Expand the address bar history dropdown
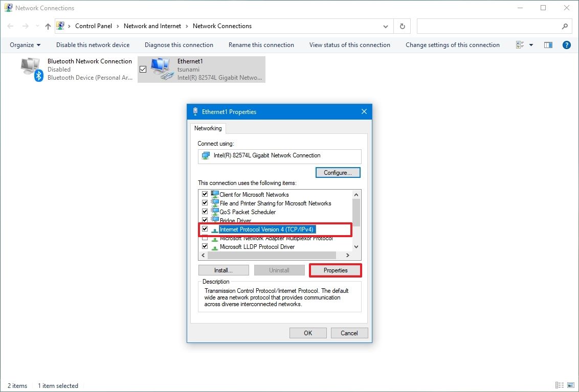Image resolution: width=579 pixels, height=392 pixels. point(386,26)
